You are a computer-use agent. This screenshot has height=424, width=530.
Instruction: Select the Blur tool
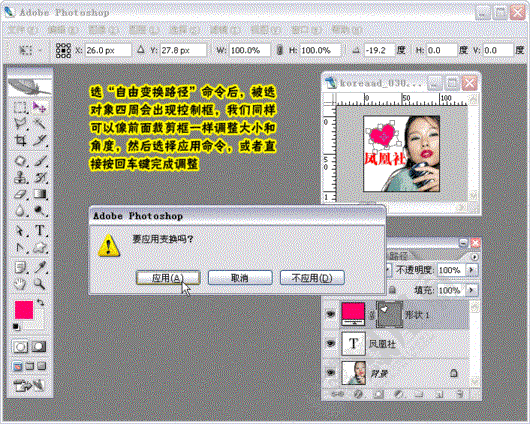[x=20, y=211]
